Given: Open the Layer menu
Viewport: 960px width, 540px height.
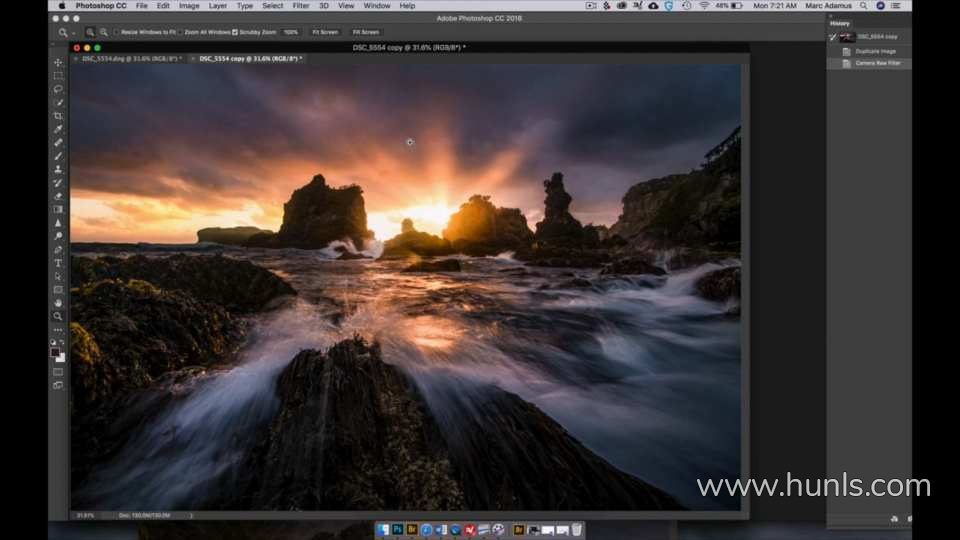Looking at the screenshot, I should pos(217,6).
